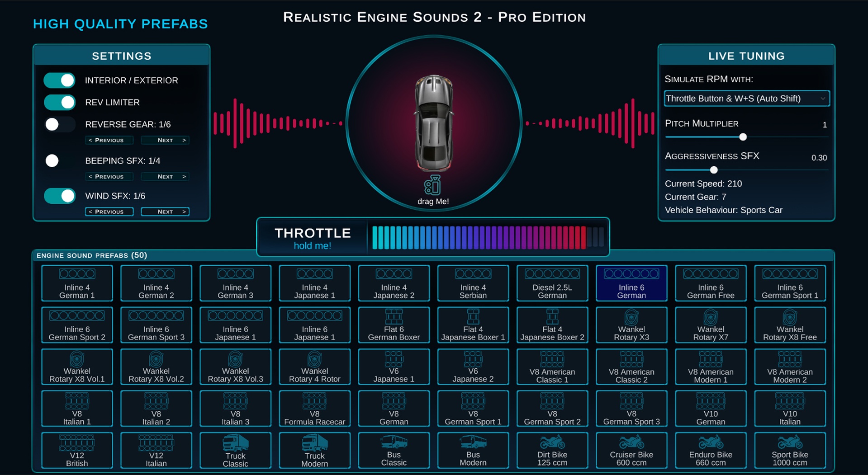Switch off the Wind SFX toggle

pos(60,196)
